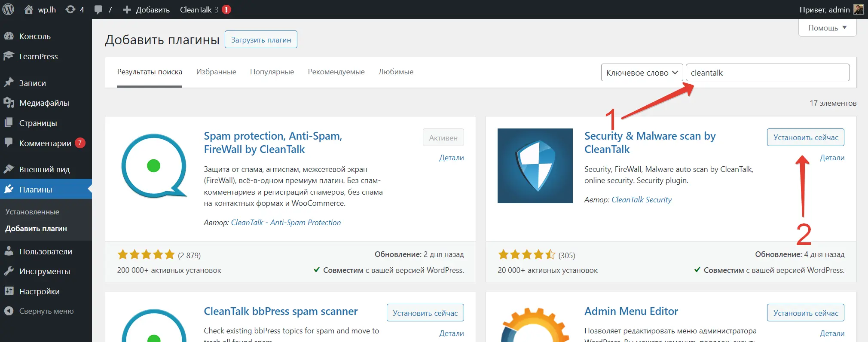The height and width of the screenshot is (342, 868).
Task: Open author link CleanTalk - Anti-Spam Protection
Action: pyautogui.click(x=286, y=223)
